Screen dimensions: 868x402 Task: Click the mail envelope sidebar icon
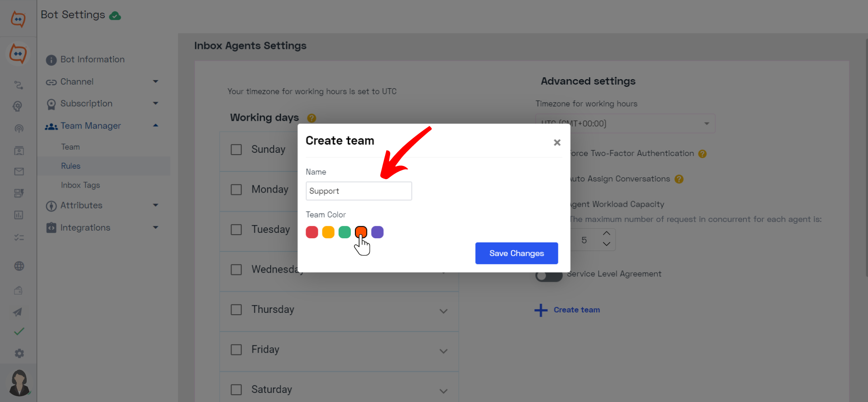pos(19,171)
